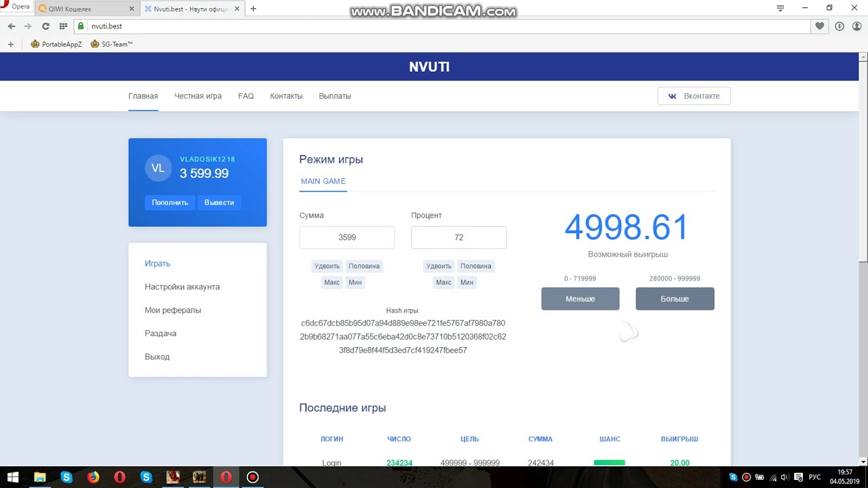The image size is (868, 488).
Task: Click the green padlock site security icon
Action: [x=81, y=26]
